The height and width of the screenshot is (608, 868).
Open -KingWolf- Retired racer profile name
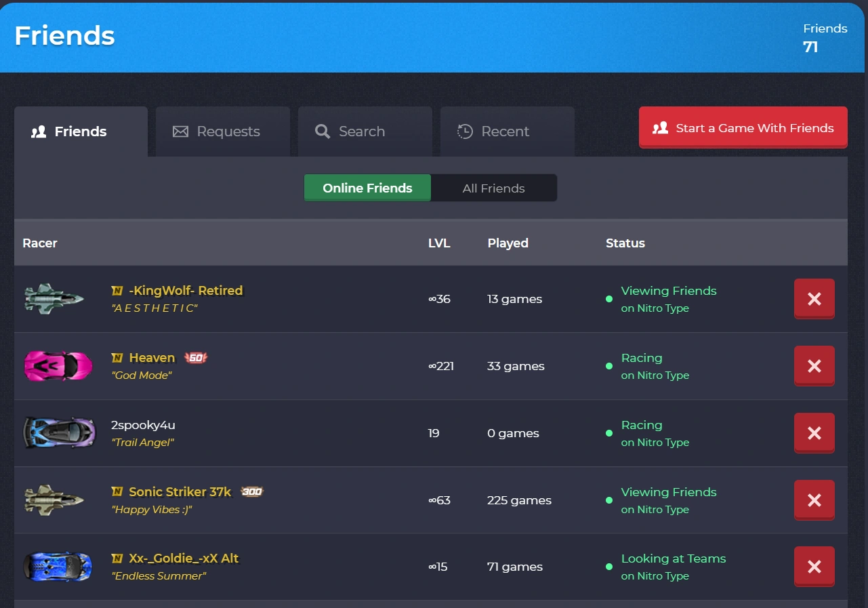coord(186,291)
